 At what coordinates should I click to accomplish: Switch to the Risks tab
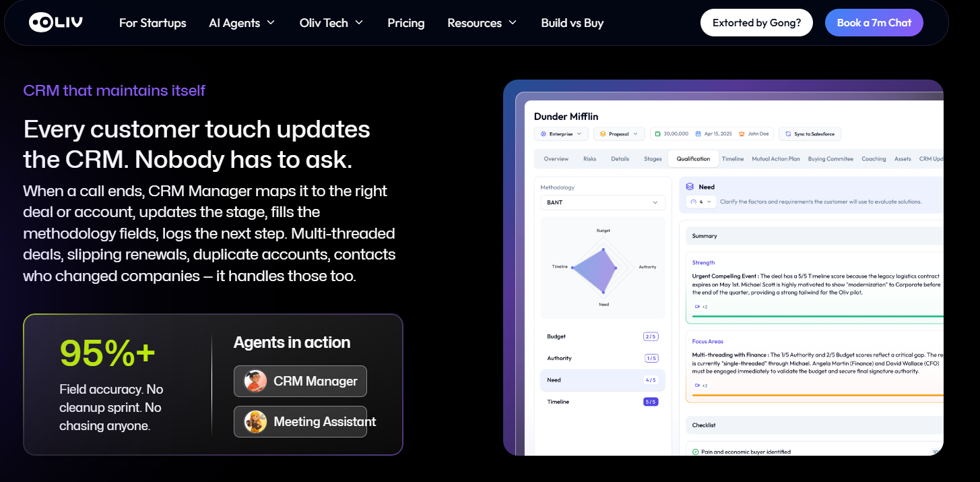coord(590,159)
